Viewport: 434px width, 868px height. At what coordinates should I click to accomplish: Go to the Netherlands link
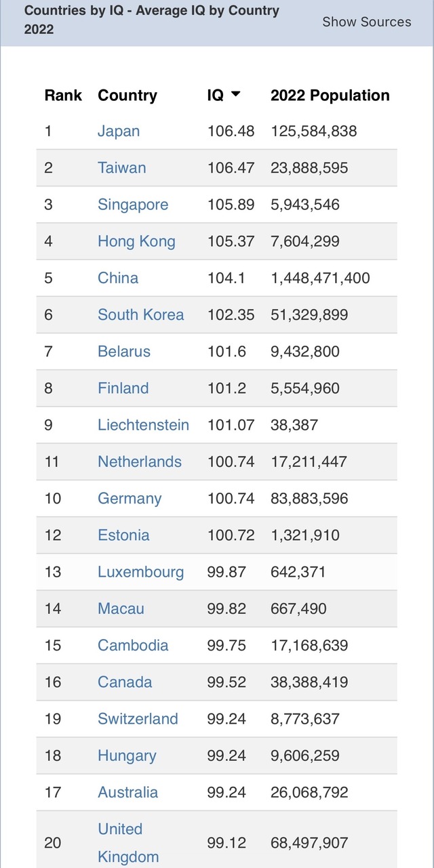click(140, 461)
